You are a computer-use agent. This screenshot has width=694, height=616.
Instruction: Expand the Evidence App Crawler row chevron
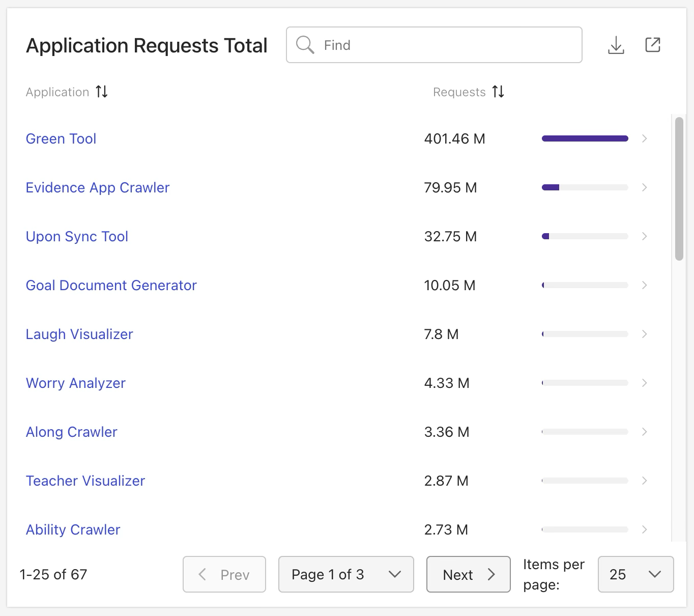click(x=644, y=187)
